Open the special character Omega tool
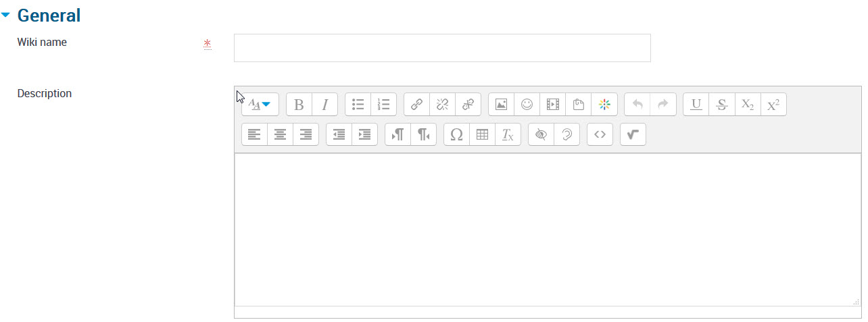The width and height of the screenshot is (868, 322). [456, 134]
